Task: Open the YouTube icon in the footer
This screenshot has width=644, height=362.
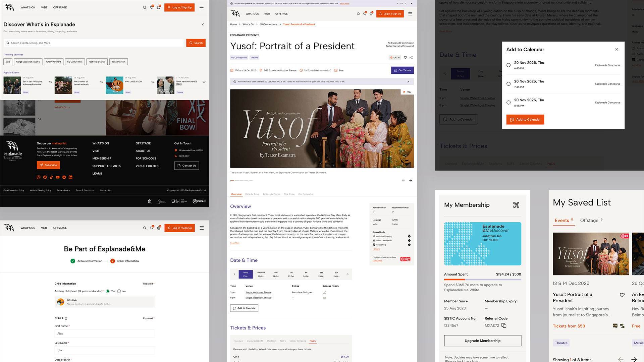Action: 58,177
